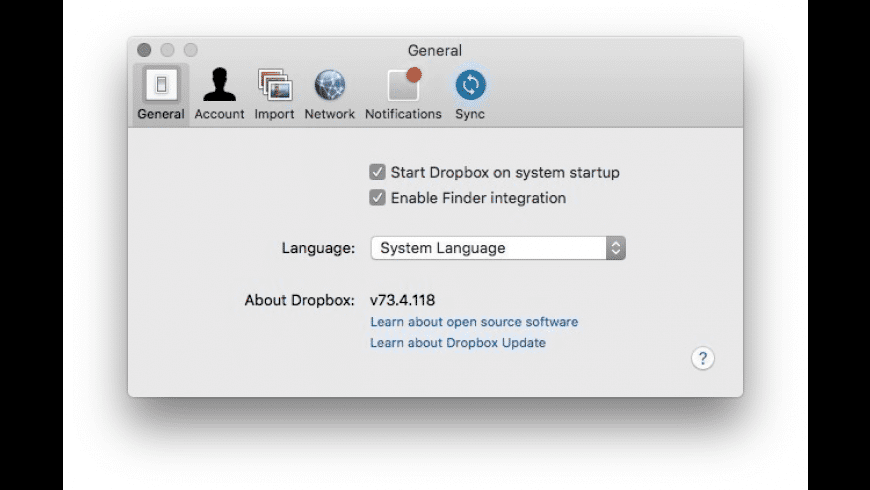Viewport: 870px width, 490px height.
Task: Open the System Language dropdown
Action: pyautogui.click(x=498, y=248)
